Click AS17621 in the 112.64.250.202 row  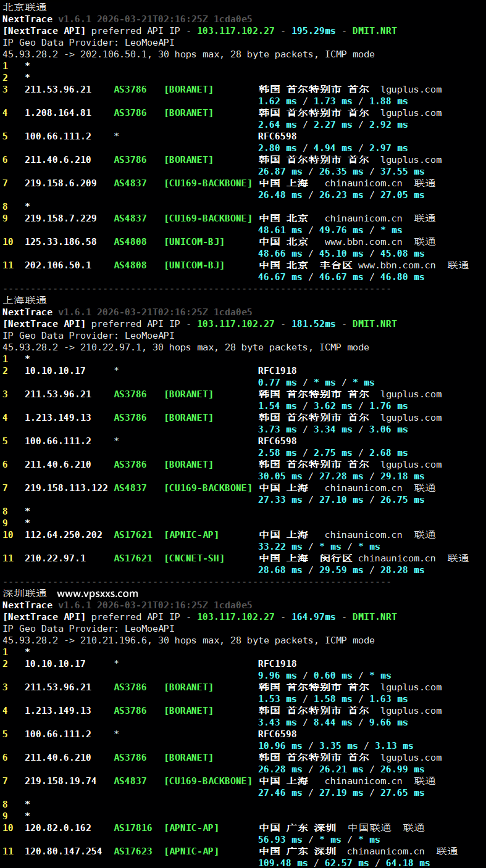point(133,535)
